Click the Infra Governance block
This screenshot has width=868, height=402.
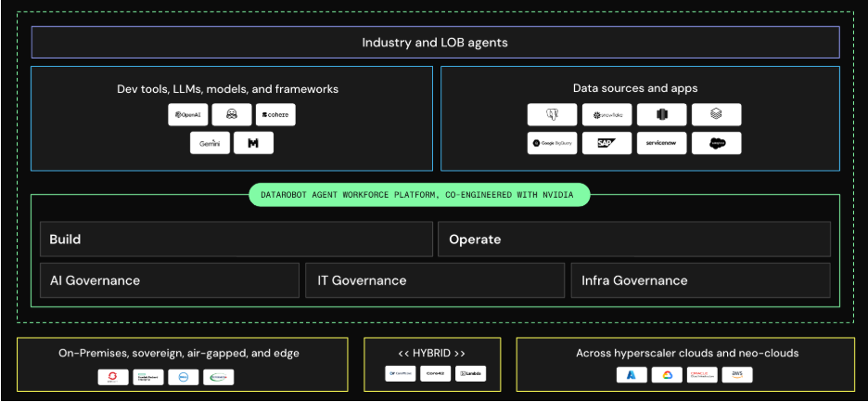tap(701, 280)
